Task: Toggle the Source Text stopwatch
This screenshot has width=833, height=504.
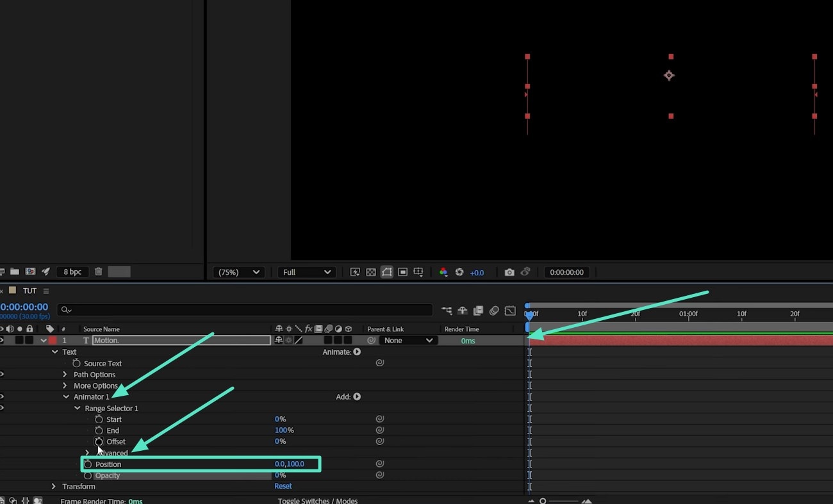Action: click(76, 363)
